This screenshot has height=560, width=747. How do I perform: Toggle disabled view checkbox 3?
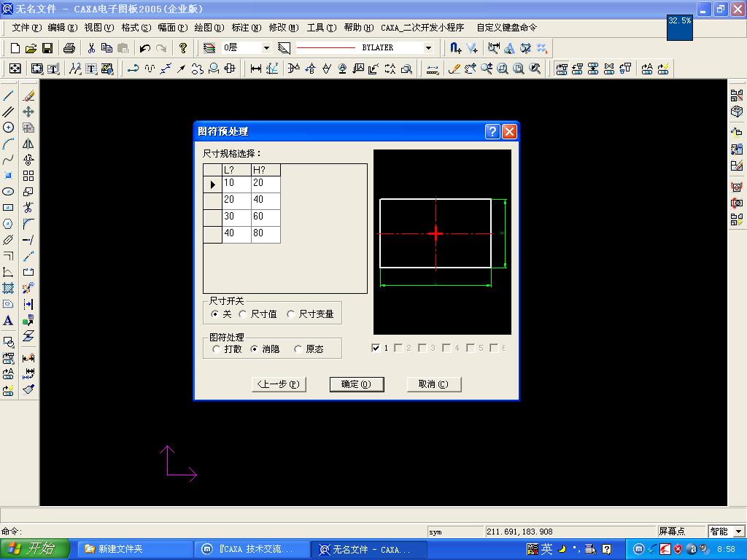(422, 348)
